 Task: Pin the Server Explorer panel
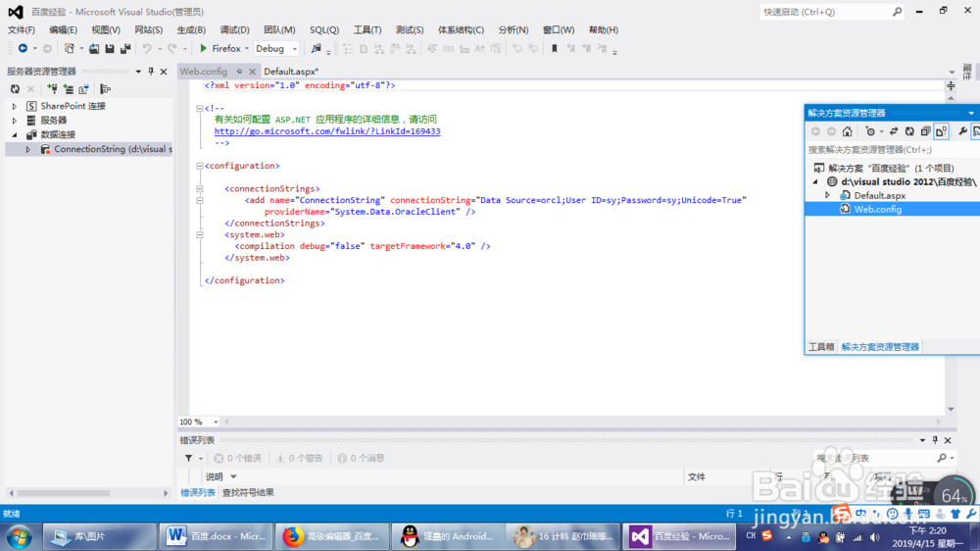[x=151, y=72]
